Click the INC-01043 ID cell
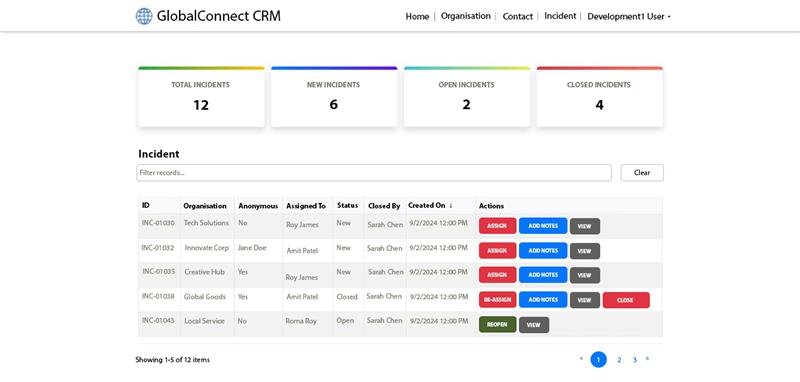This screenshot has width=800, height=382. click(x=158, y=320)
